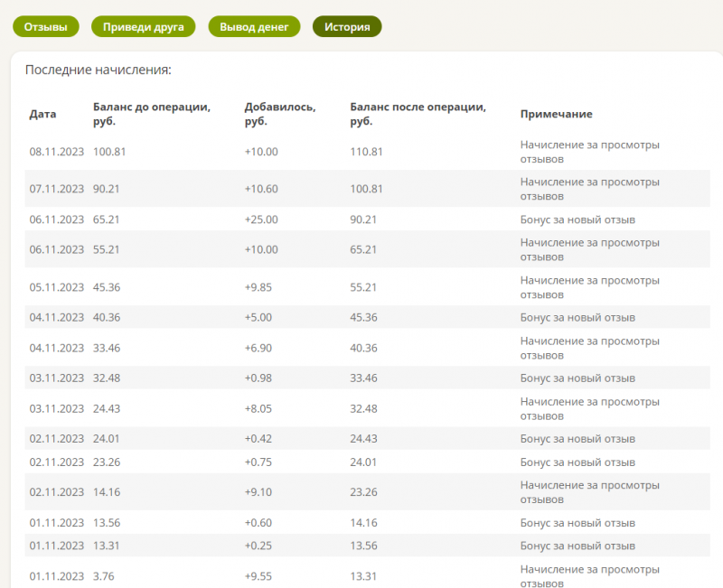
Task: Select the 08.11.2023 date cell
Action: coord(57,152)
